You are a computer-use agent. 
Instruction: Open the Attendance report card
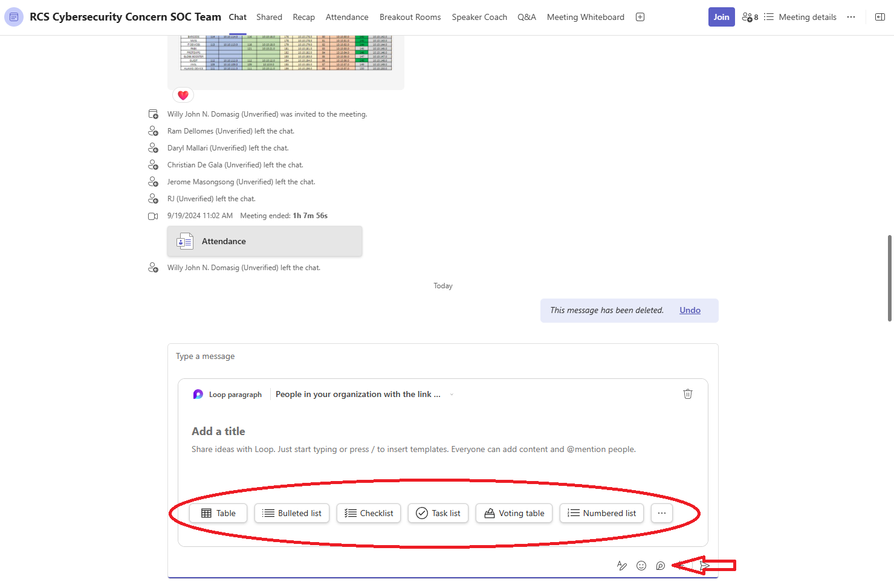pos(265,241)
